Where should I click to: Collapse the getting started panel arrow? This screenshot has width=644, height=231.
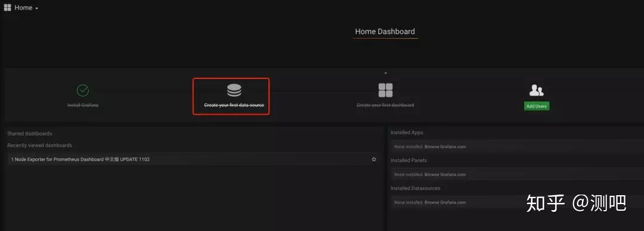386,73
